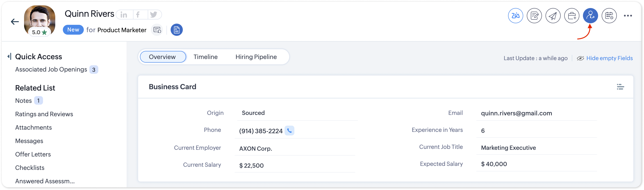Open the add note icon
Screen dimensions: 644x190
[534, 16]
